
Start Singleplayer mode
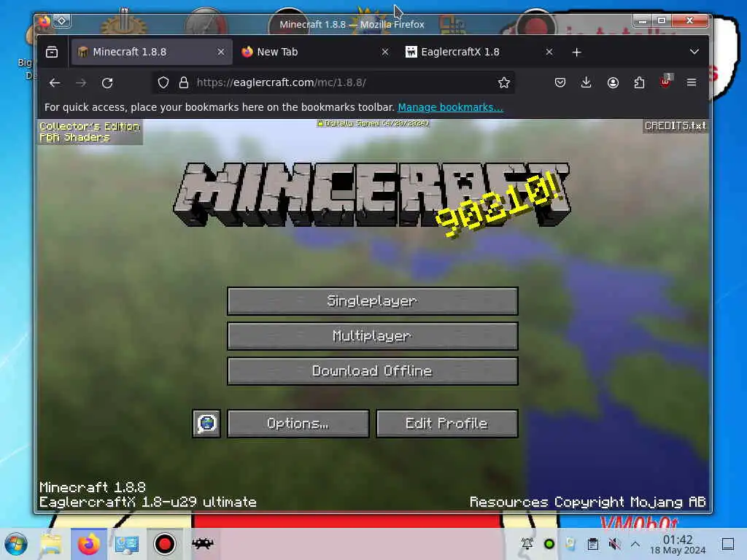coord(373,301)
